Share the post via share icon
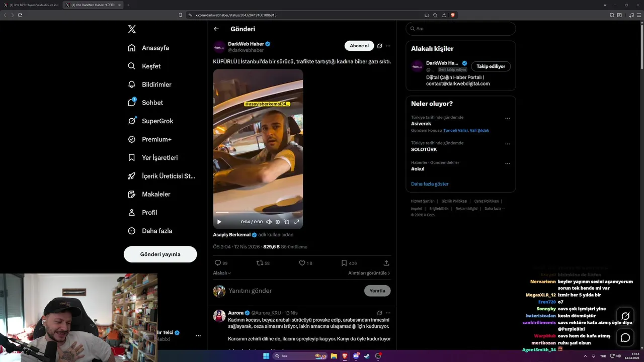The height and width of the screenshot is (362, 644). pyautogui.click(x=386, y=263)
